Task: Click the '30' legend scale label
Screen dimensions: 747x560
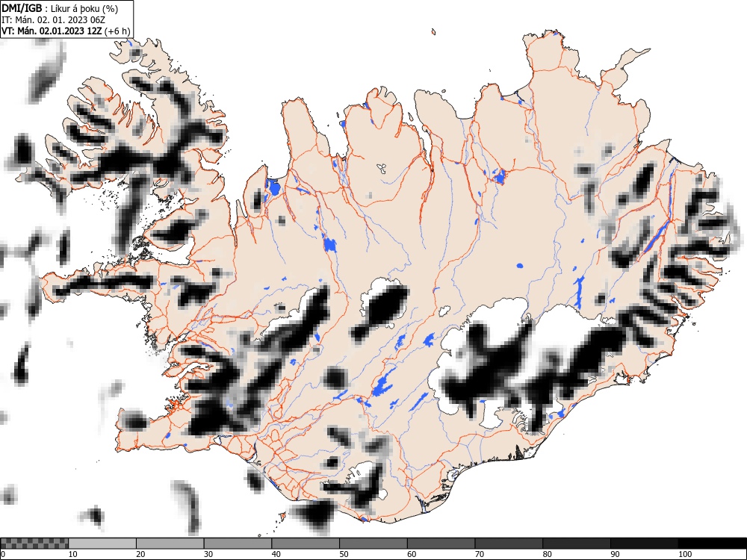Action: pos(208,554)
